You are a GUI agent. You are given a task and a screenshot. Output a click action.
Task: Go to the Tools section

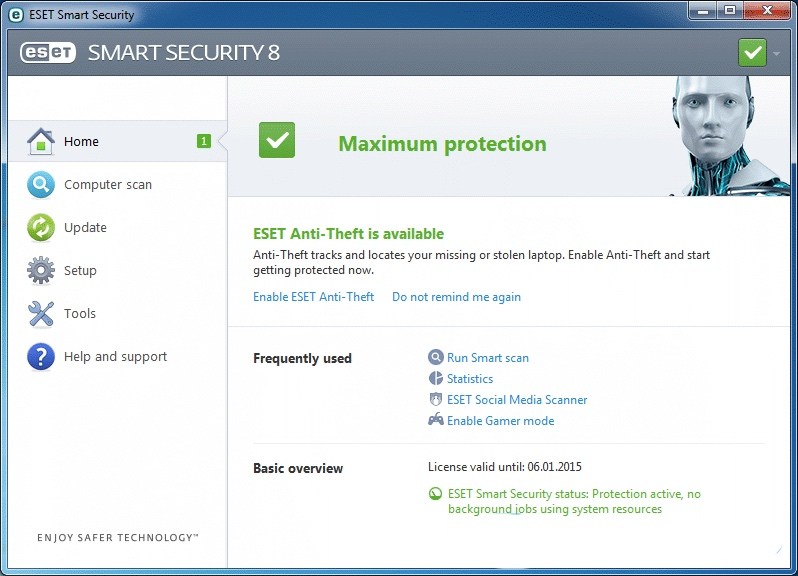pyautogui.click(x=80, y=314)
